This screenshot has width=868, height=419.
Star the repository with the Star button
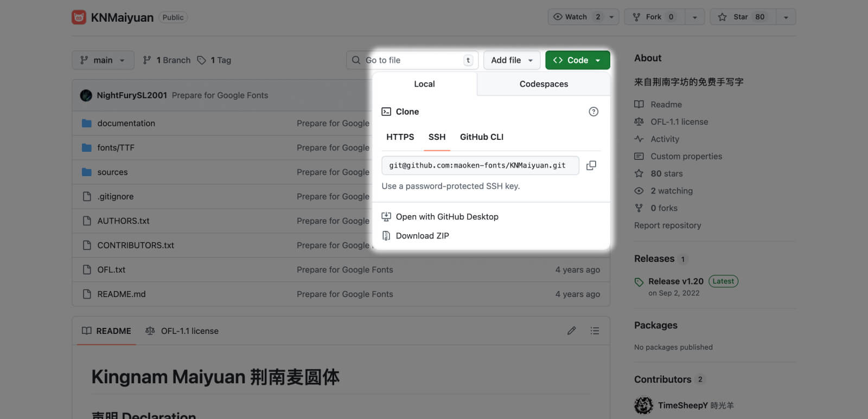[744, 17]
